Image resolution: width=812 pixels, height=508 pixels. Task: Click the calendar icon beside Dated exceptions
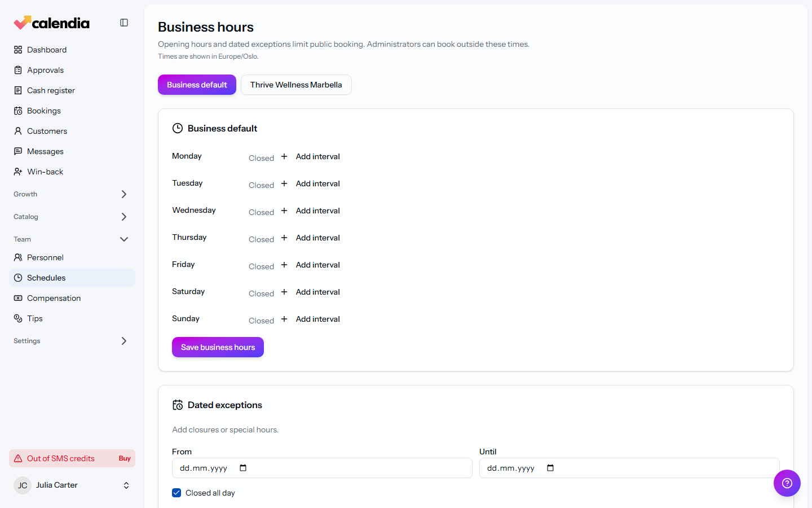point(178,405)
